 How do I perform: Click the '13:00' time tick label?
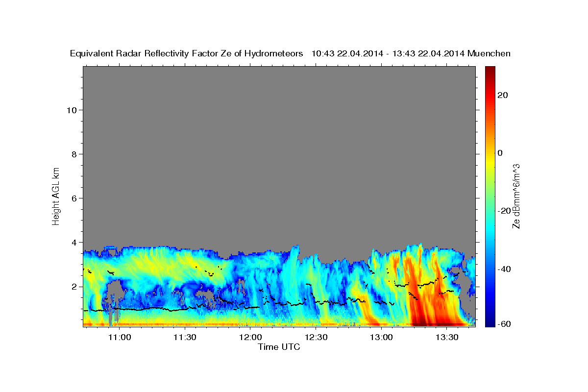coord(381,338)
